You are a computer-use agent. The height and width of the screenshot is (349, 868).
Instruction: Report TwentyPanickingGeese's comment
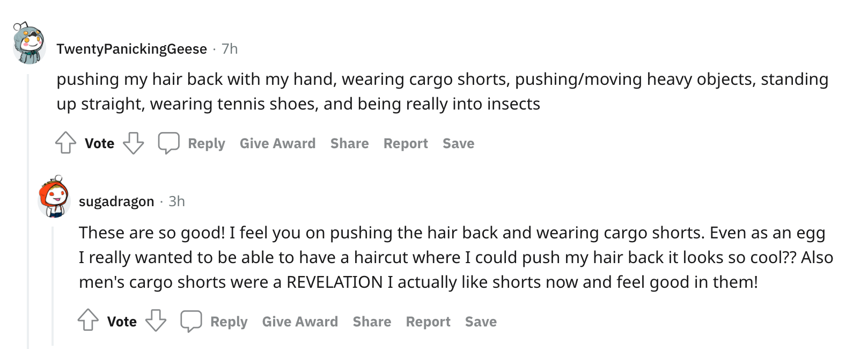406,143
